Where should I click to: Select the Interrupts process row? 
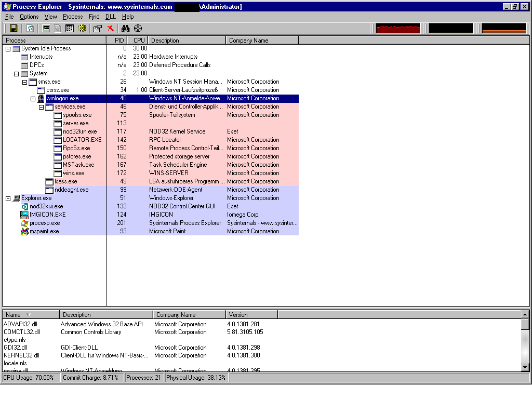(151, 57)
